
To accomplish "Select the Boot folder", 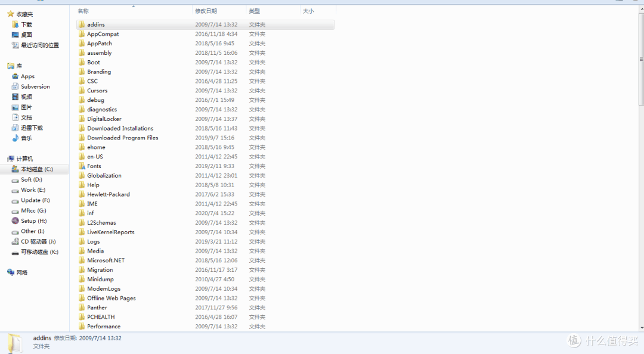I will pos(93,63).
